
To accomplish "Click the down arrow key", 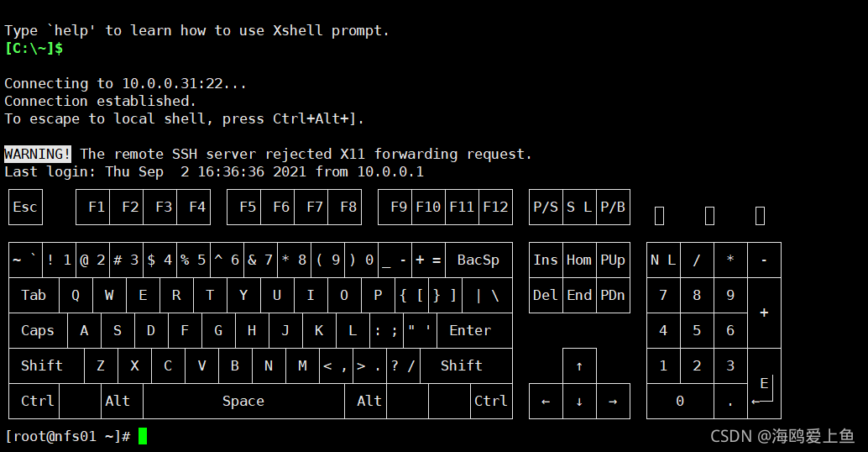I will click(579, 401).
